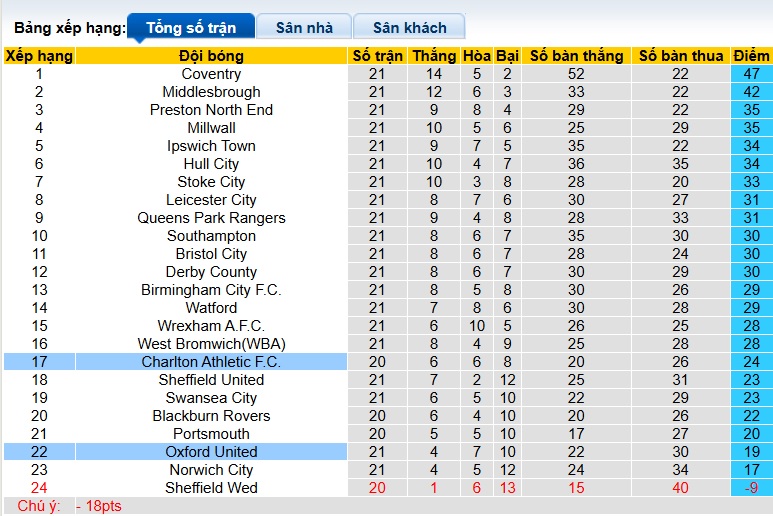The width and height of the screenshot is (773, 516).
Task: Select the highlighted Oxford United row
Action: [211, 452]
